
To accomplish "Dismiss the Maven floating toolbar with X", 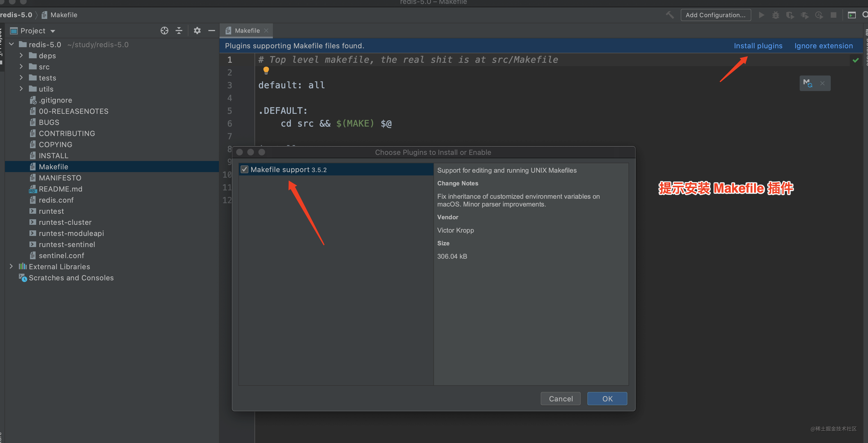I will pyautogui.click(x=822, y=83).
